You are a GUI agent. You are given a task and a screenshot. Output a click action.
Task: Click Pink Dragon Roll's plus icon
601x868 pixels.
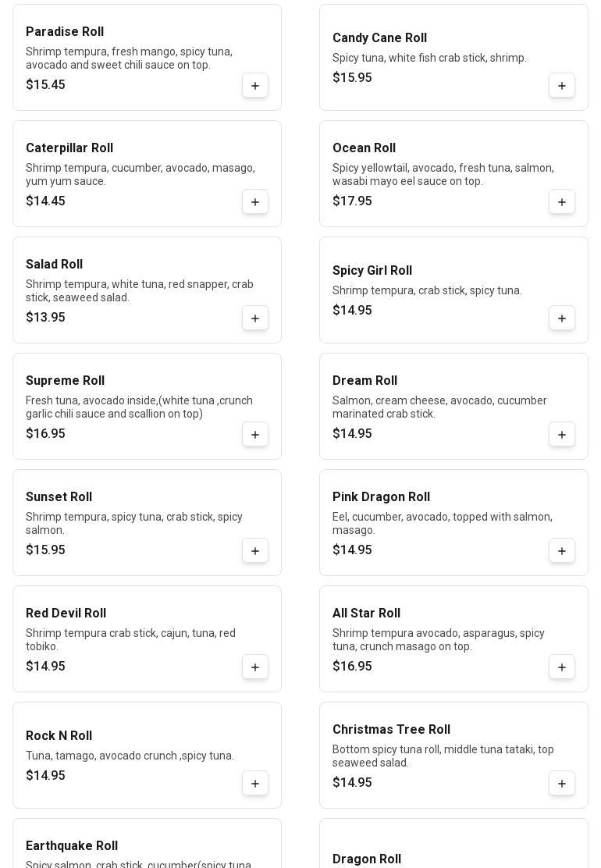point(562,550)
